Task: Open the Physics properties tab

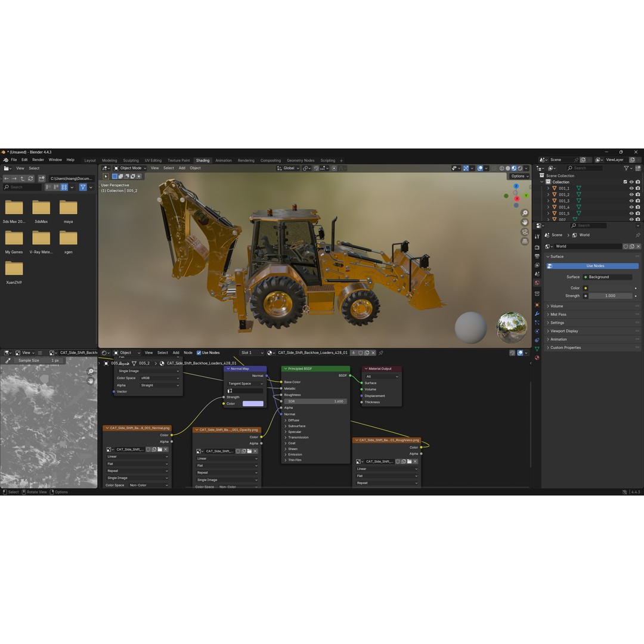Action: point(537,331)
